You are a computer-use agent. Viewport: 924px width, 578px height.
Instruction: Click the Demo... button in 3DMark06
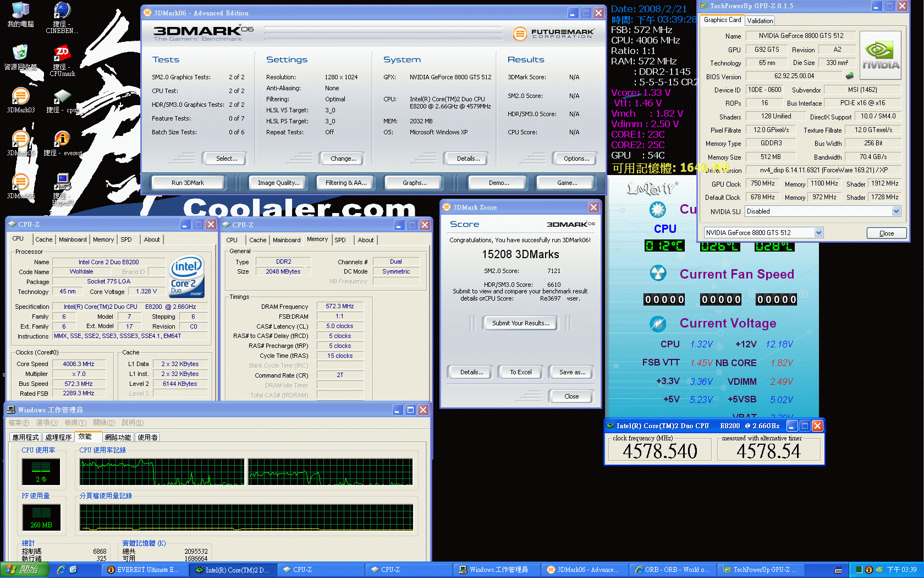tap(499, 183)
